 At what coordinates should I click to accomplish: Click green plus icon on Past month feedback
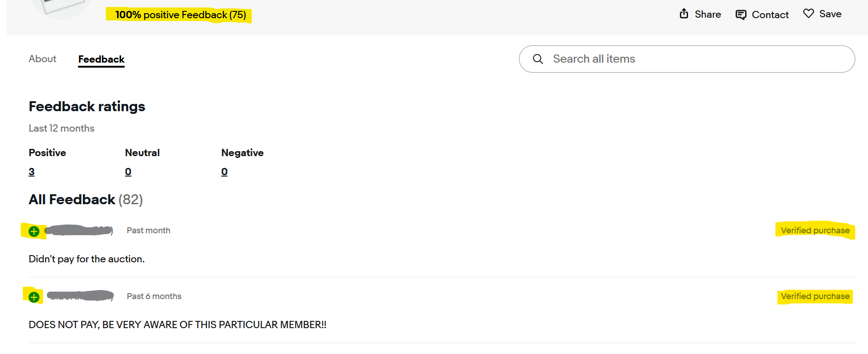34,231
